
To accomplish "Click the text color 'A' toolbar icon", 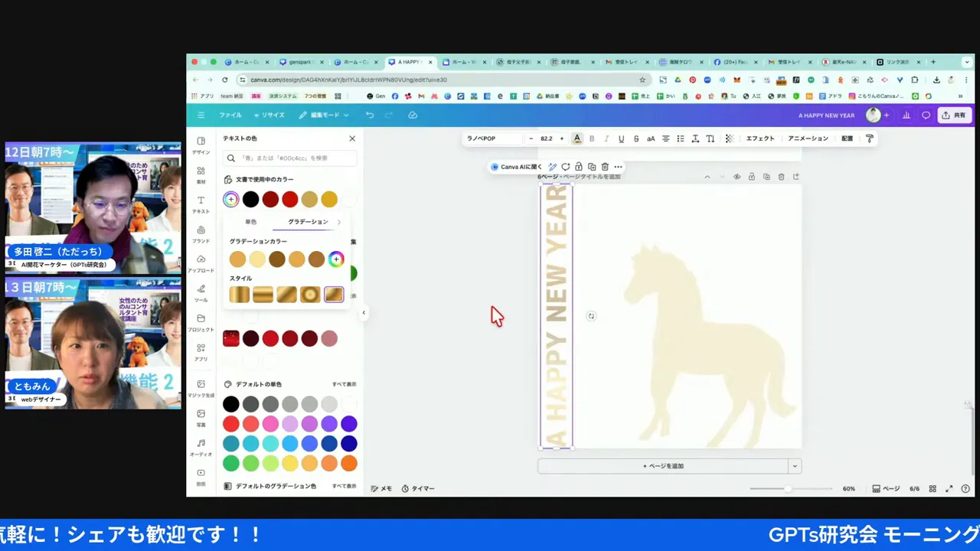I will coord(577,139).
